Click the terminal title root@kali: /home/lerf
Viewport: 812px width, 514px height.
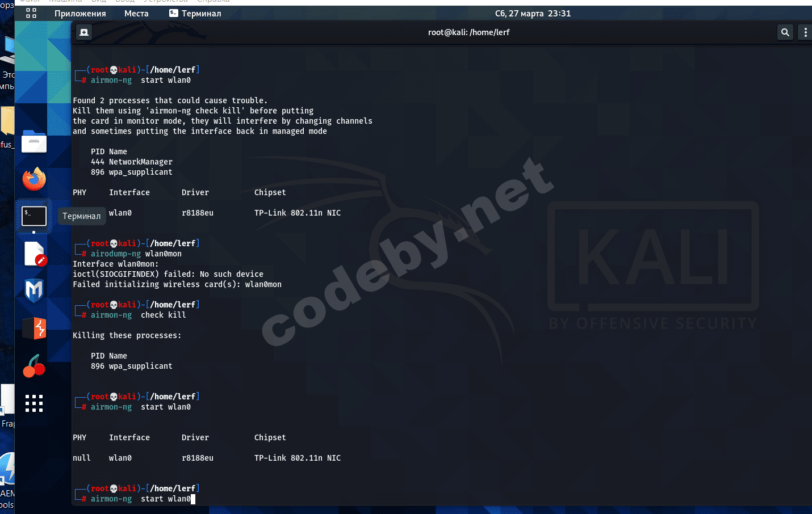click(468, 32)
